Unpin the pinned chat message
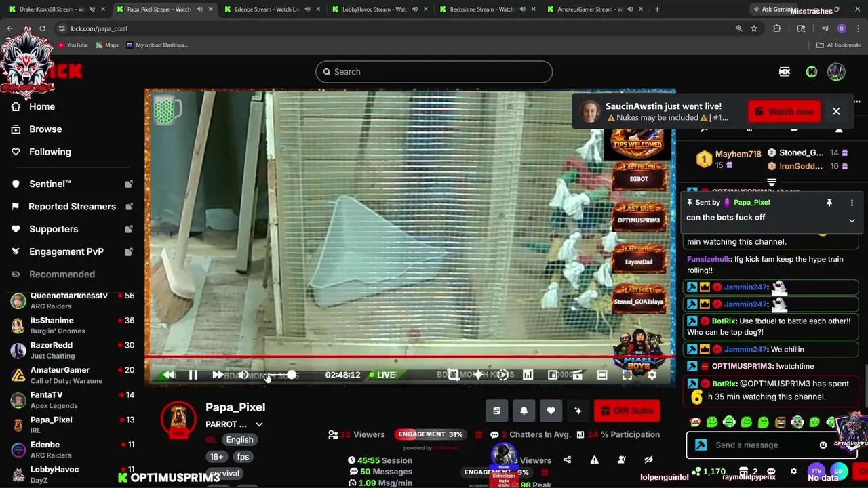Image resolution: width=868 pixels, height=488 pixels. pyautogui.click(x=829, y=203)
